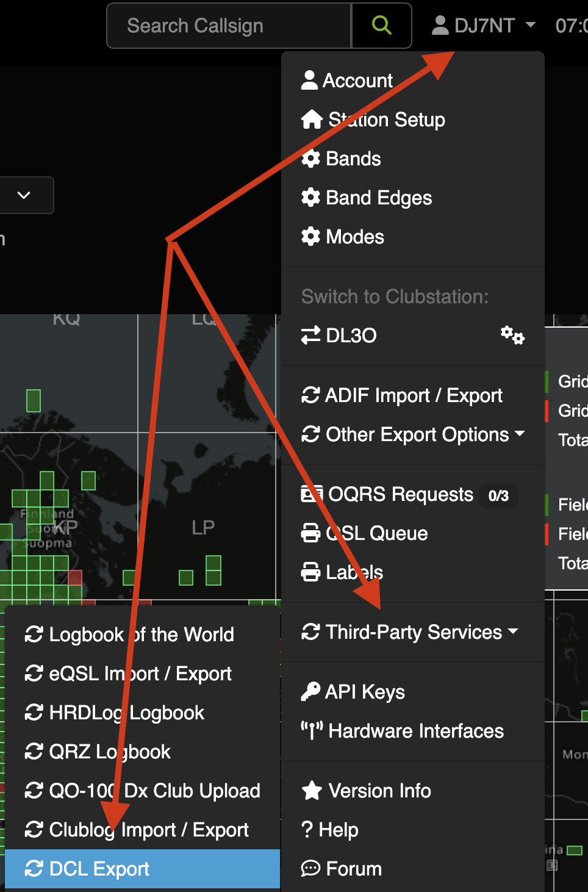Screen dimensions: 588x892
Task: Open the Labels page
Action: (x=413, y=572)
